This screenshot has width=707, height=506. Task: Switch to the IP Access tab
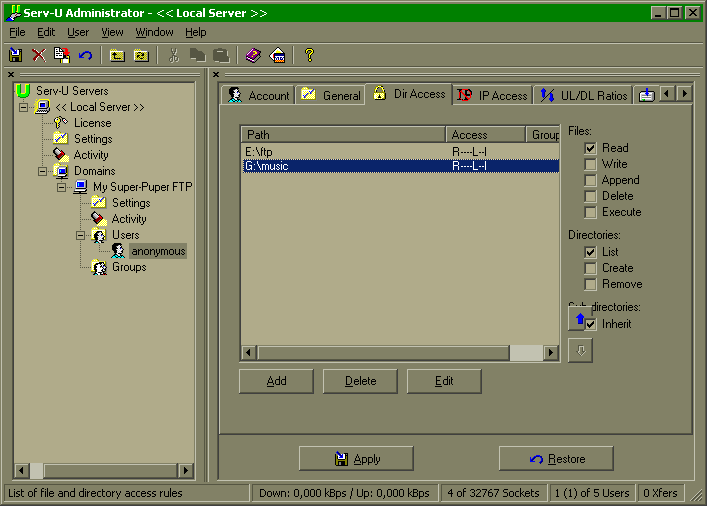[x=492, y=95]
